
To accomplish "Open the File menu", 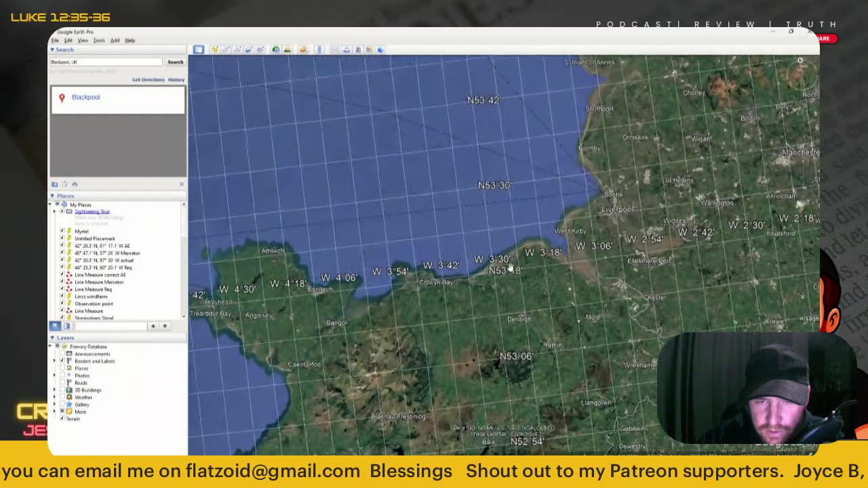I will coord(55,41).
